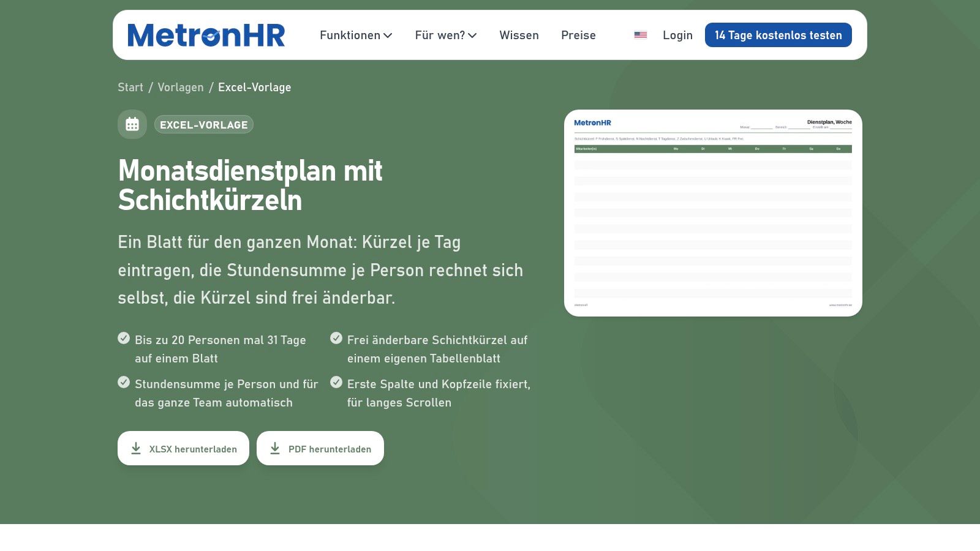This screenshot has width=980, height=551.
Task: Select the text Erste Spalte und Kopfzeile fixiert
Action: coord(439,384)
